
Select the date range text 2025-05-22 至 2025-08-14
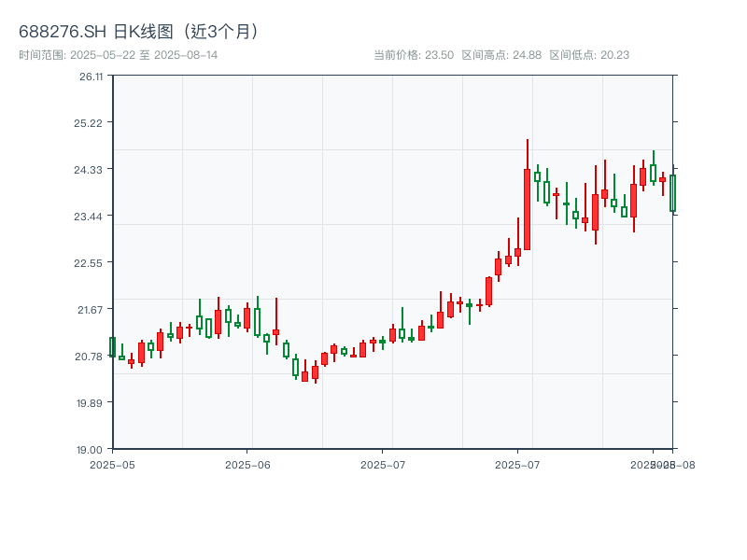(x=144, y=55)
